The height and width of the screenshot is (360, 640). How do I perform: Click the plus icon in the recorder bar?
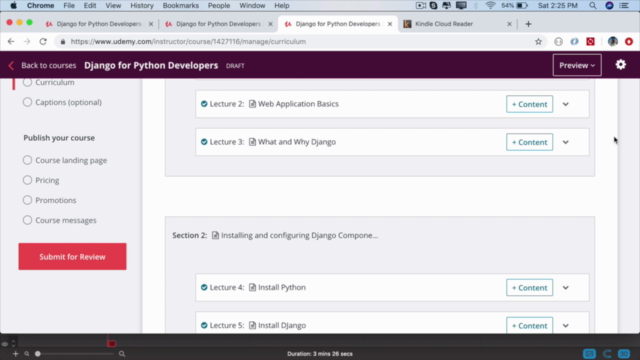coord(16,354)
